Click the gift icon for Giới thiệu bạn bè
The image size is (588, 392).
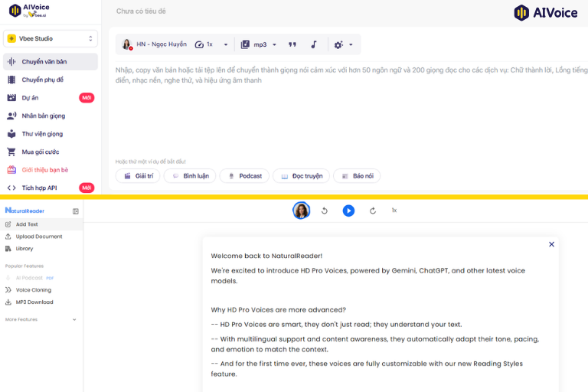[x=11, y=169]
